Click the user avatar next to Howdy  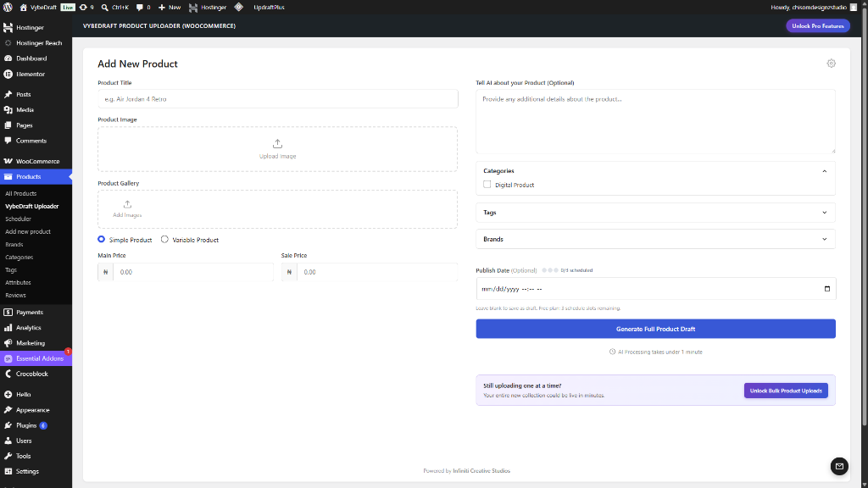pyautogui.click(x=853, y=7)
